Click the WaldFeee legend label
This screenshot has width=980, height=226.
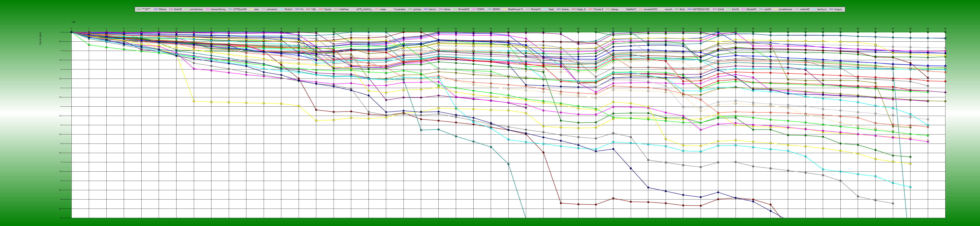(x=343, y=9)
